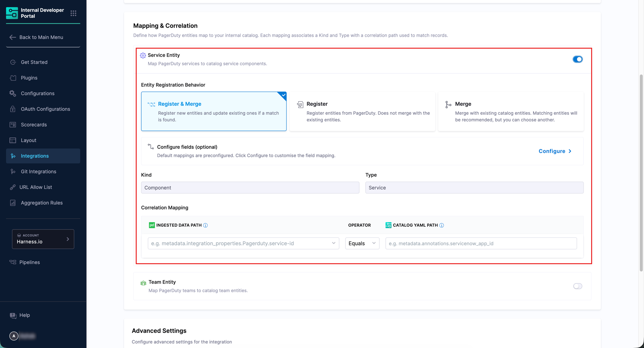Click the Harness logo icon in sidebar
This screenshot has width=644, height=348.
coord(12,13)
